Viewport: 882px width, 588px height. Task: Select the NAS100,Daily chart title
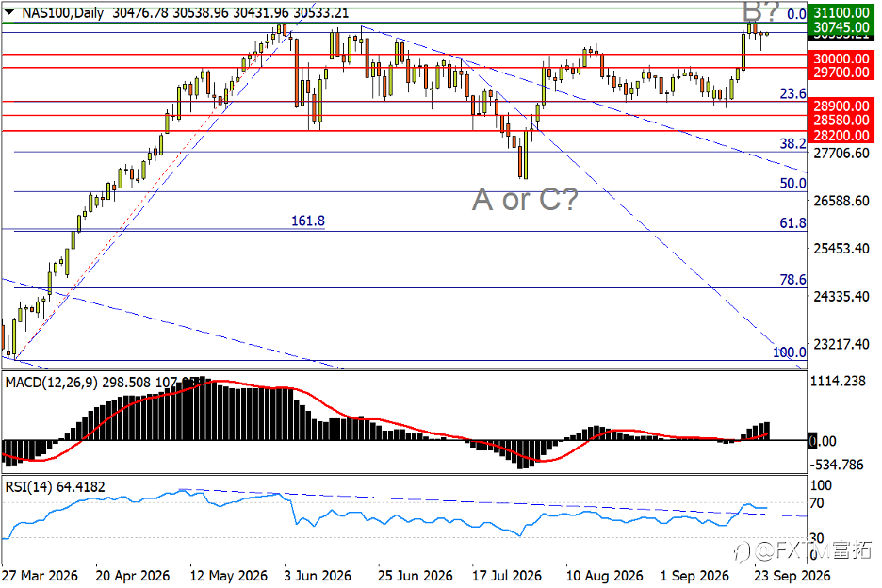coord(62,12)
